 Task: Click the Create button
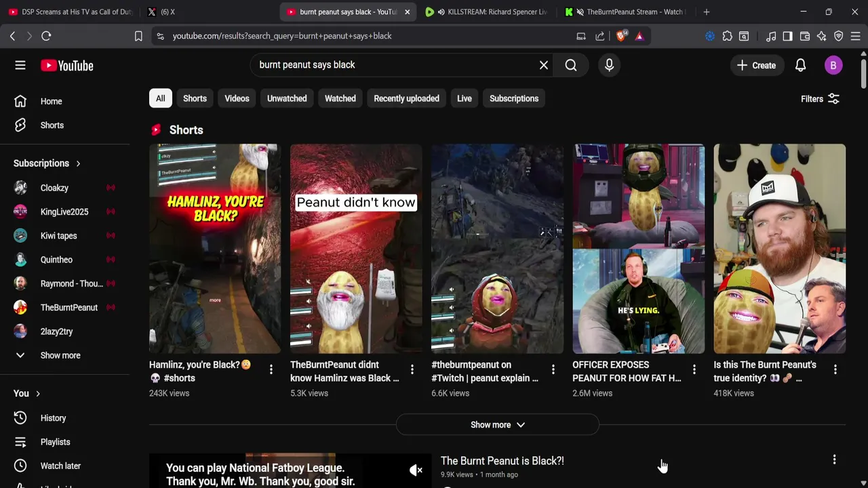coord(756,65)
